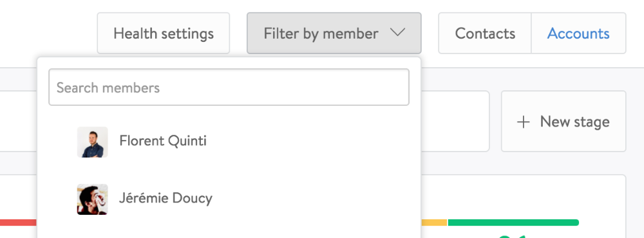This screenshot has width=644, height=238.
Task: Open the Filter by member dropdown
Action: [334, 33]
